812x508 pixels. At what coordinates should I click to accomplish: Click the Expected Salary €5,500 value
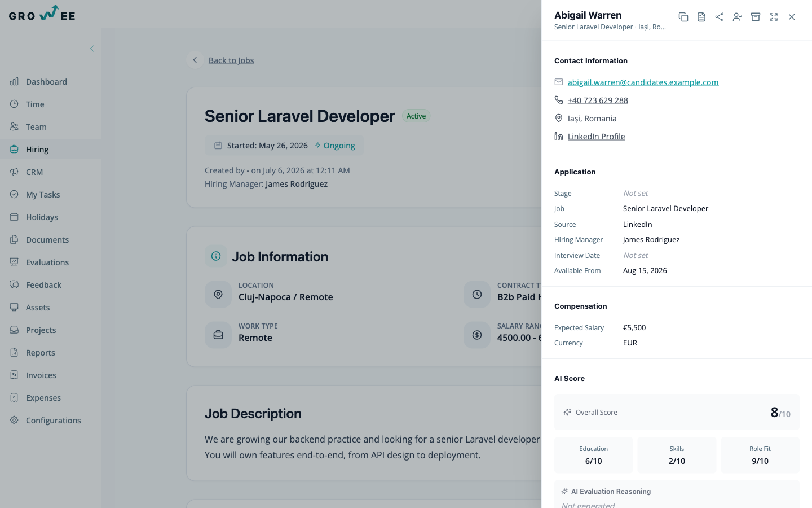[x=634, y=327]
